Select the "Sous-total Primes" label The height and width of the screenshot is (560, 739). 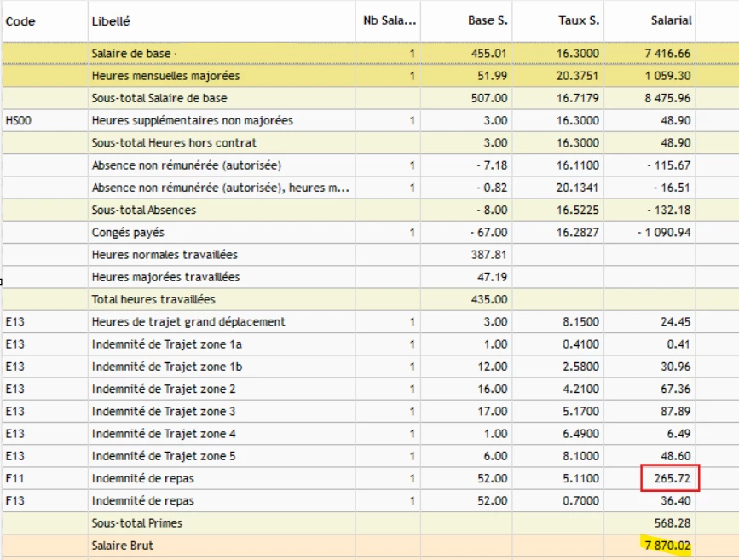(x=137, y=523)
